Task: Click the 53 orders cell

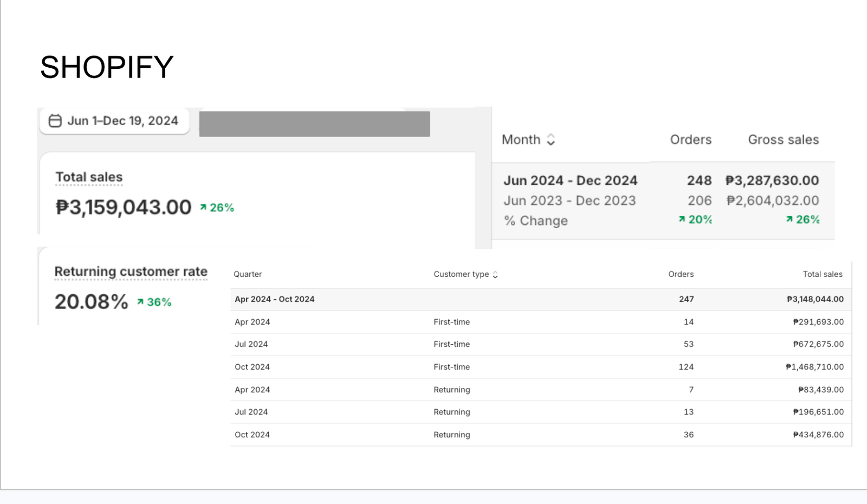Action: coord(689,344)
